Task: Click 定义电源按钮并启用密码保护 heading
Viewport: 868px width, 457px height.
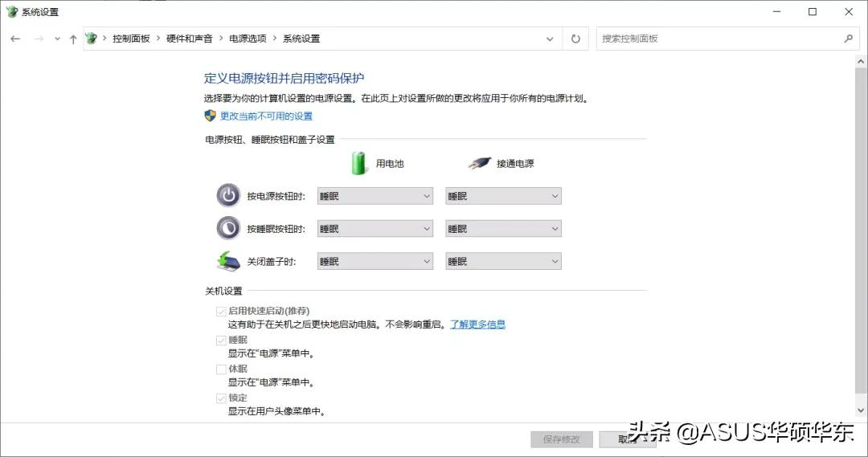Action: click(x=284, y=78)
